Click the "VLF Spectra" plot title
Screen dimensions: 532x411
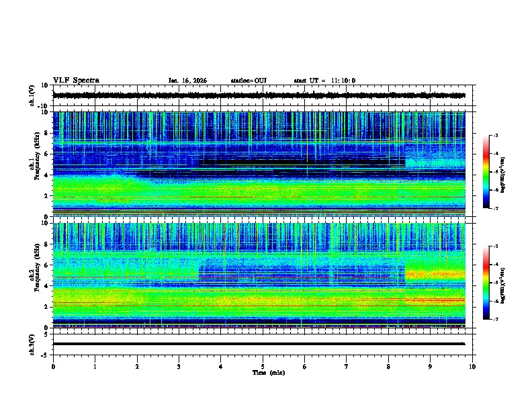[76, 81]
